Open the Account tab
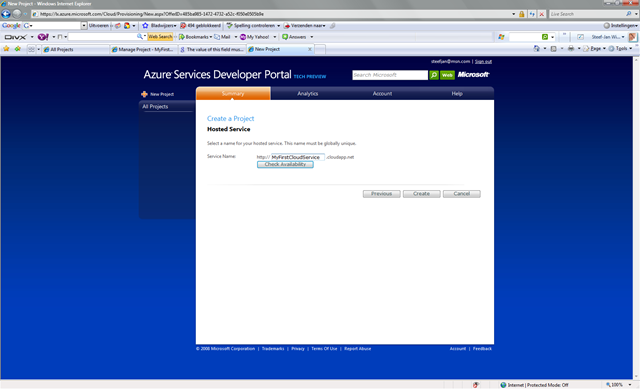 pos(382,93)
